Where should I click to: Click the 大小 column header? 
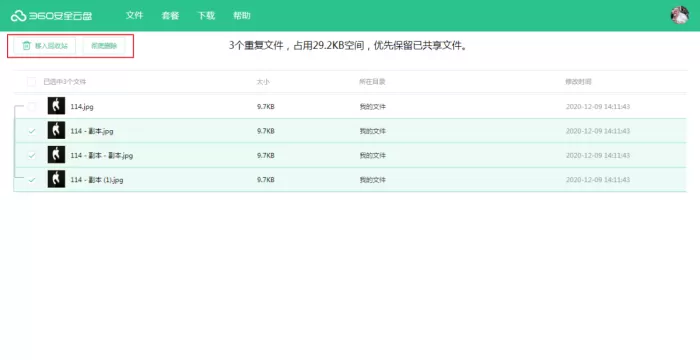[263, 82]
